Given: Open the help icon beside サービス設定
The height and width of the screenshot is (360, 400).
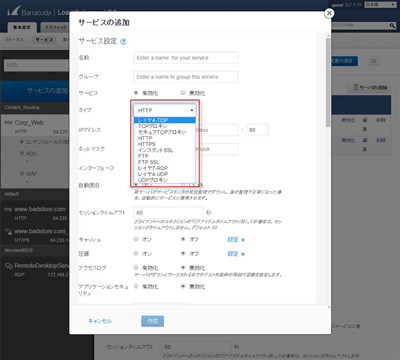Looking at the screenshot, I should point(123,42).
